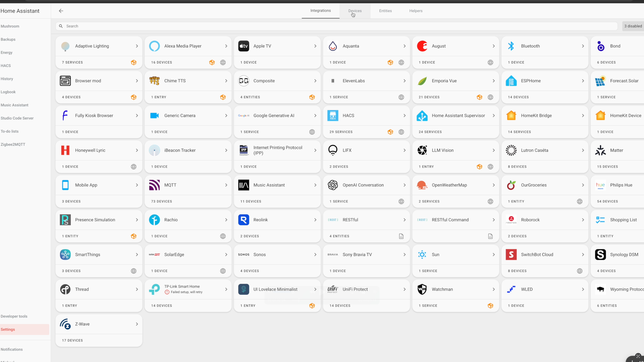Viewport: 644px width, 362px height.
Task: Click the SwitchBot Cloud logo icon
Action: click(511, 255)
